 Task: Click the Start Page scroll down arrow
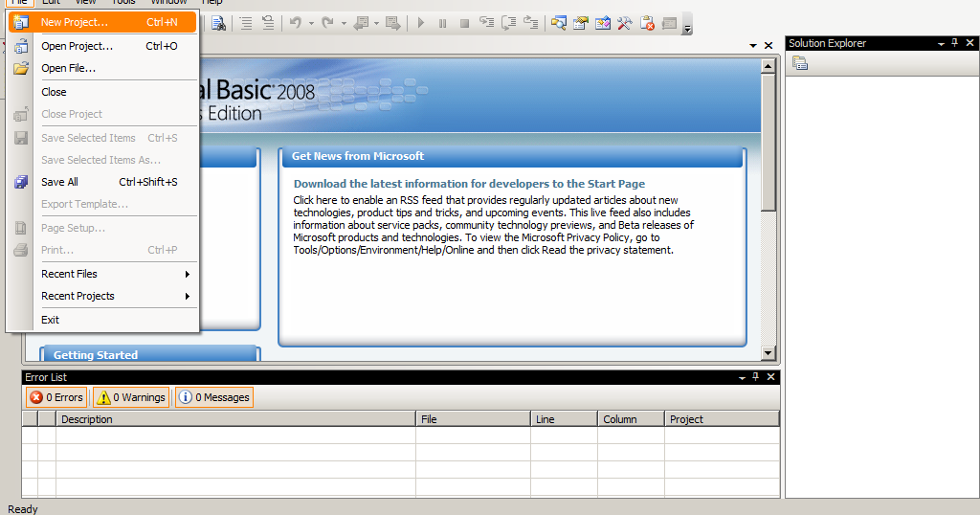[x=768, y=353]
